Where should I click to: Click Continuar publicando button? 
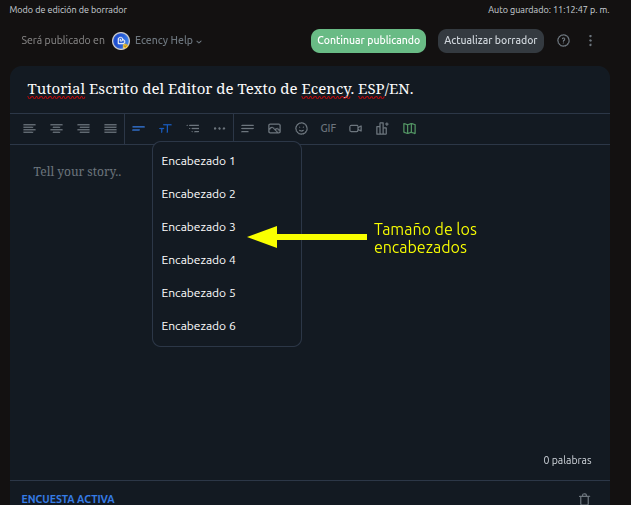368,41
